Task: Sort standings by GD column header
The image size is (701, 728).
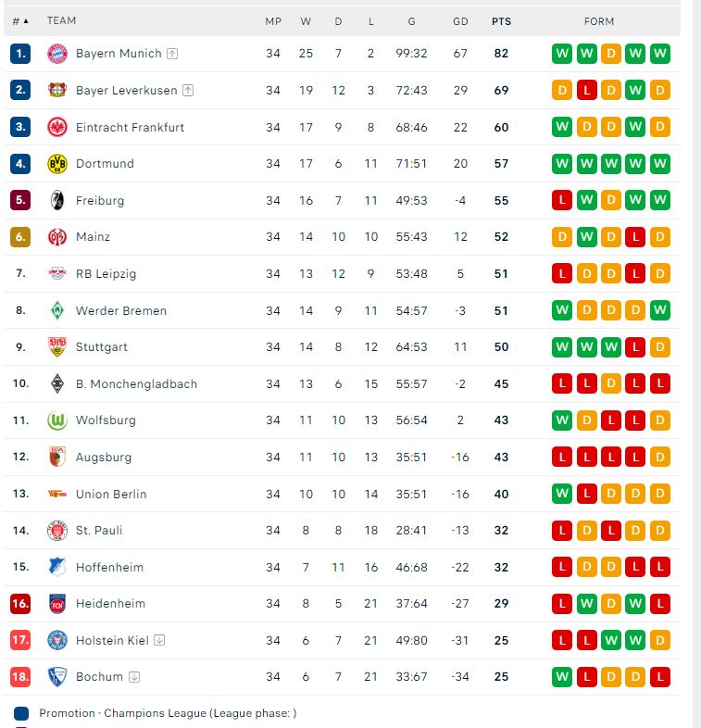Action: (460, 21)
